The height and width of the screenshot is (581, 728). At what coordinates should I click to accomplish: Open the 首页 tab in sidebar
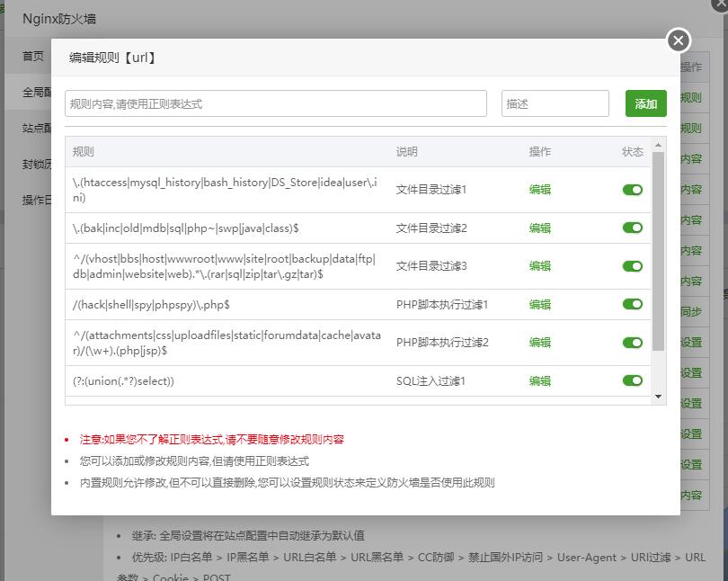[33, 56]
